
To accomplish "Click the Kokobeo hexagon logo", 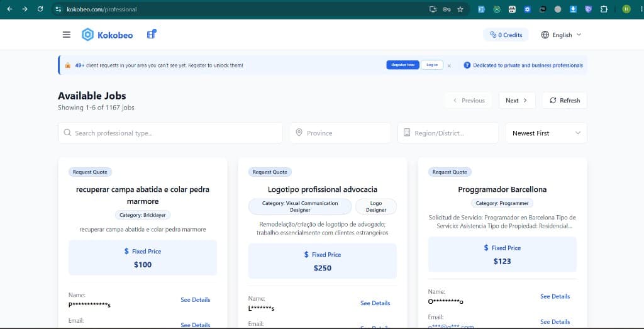I will pyautogui.click(x=87, y=35).
